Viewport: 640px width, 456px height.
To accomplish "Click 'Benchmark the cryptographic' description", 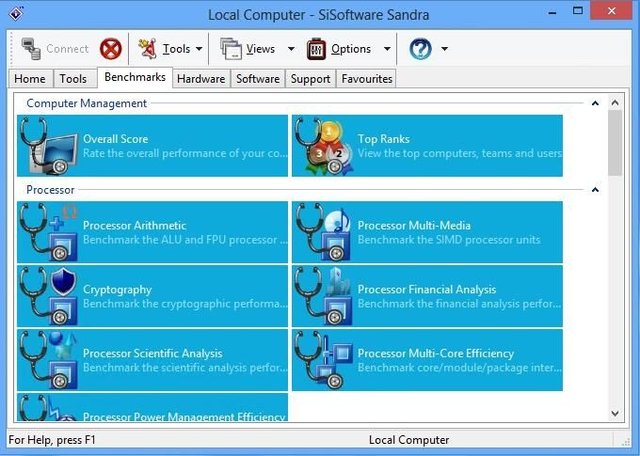I will click(185, 304).
